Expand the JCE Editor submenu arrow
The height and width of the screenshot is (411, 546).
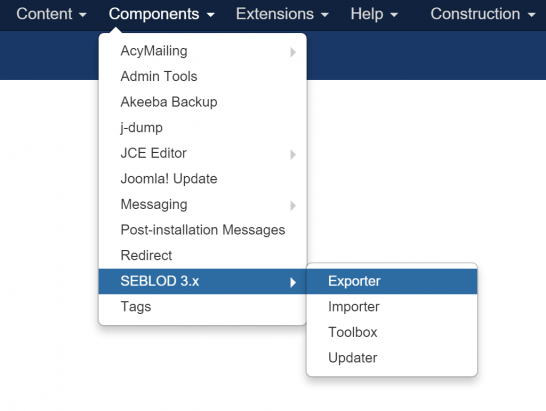click(x=293, y=154)
